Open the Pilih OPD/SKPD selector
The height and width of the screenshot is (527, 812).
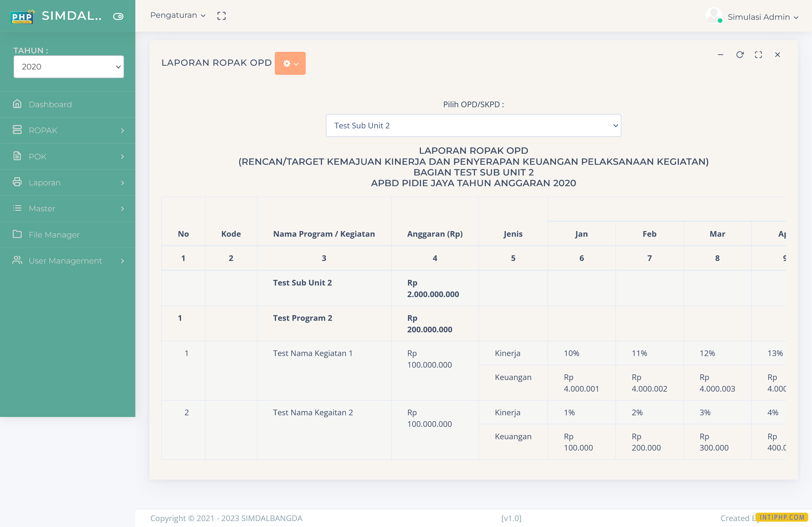[x=474, y=125]
